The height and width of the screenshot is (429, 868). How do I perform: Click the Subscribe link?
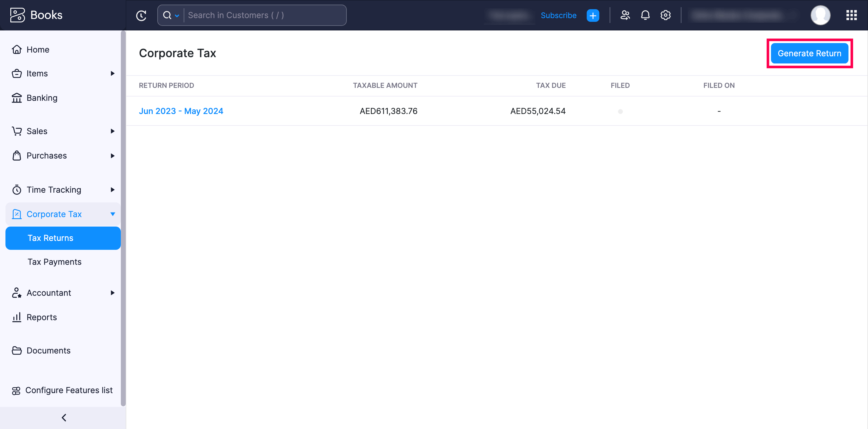pyautogui.click(x=558, y=16)
